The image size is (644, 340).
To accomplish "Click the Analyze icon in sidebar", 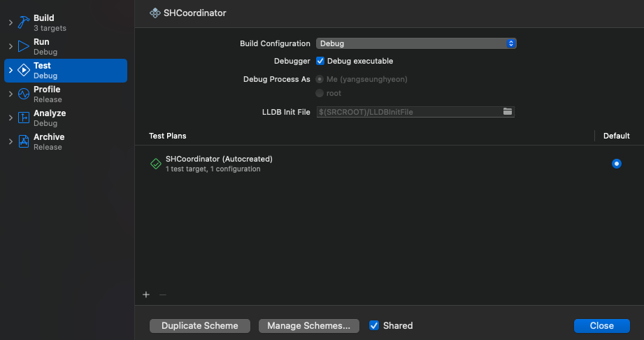I will 23,118.
